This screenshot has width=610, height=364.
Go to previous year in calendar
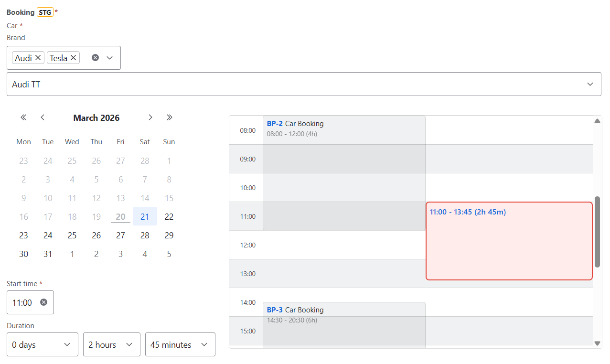[23, 118]
